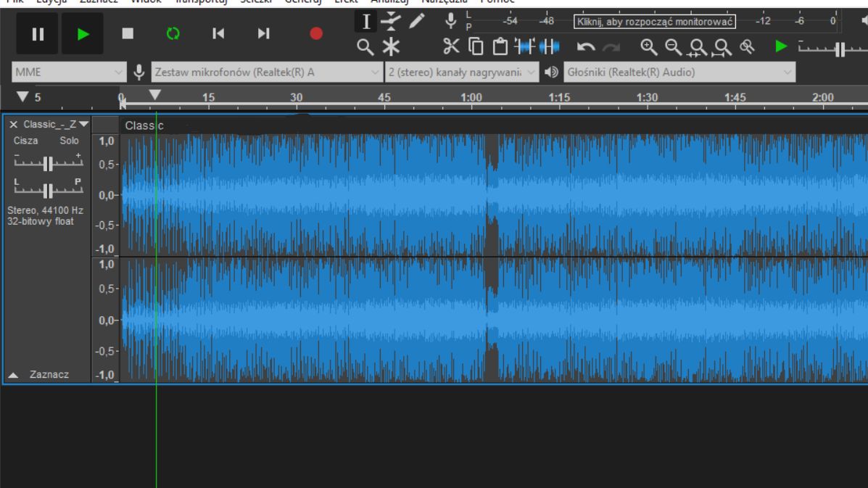The width and height of the screenshot is (868, 488).
Task: Open the timeline options triangle menu
Action: (22, 97)
